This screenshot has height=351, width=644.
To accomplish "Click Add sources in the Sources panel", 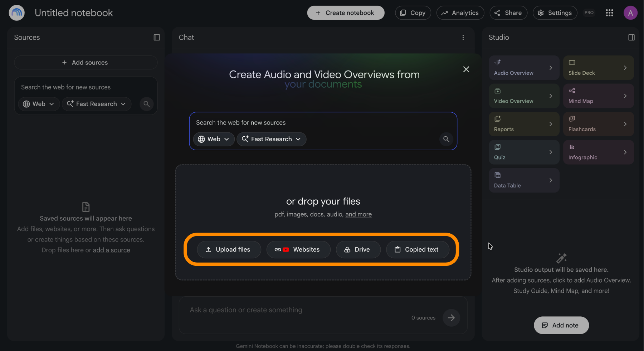I will pyautogui.click(x=86, y=63).
